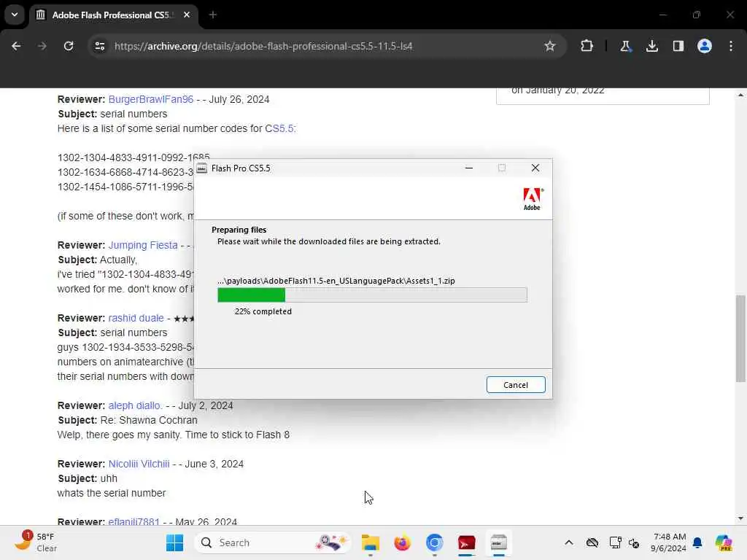This screenshot has width=747, height=560.
Task: Switch to the installer taskbar icon
Action: click(498, 542)
